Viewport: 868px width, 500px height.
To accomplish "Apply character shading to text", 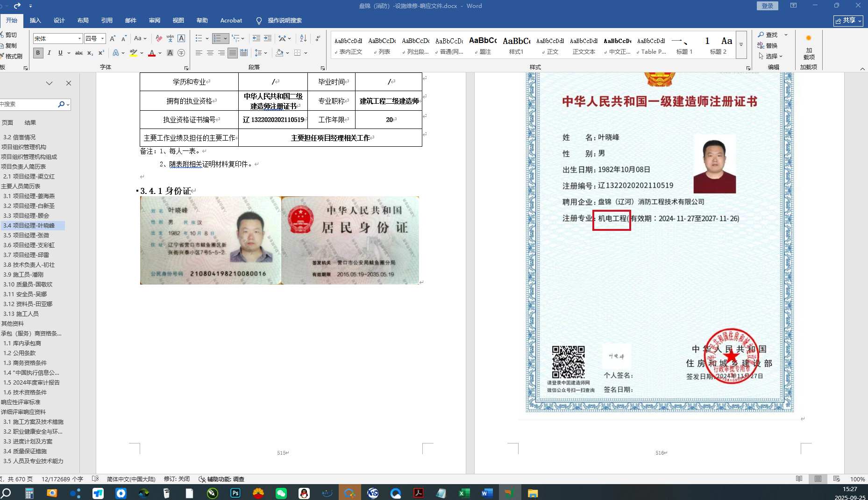I will point(170,53).
